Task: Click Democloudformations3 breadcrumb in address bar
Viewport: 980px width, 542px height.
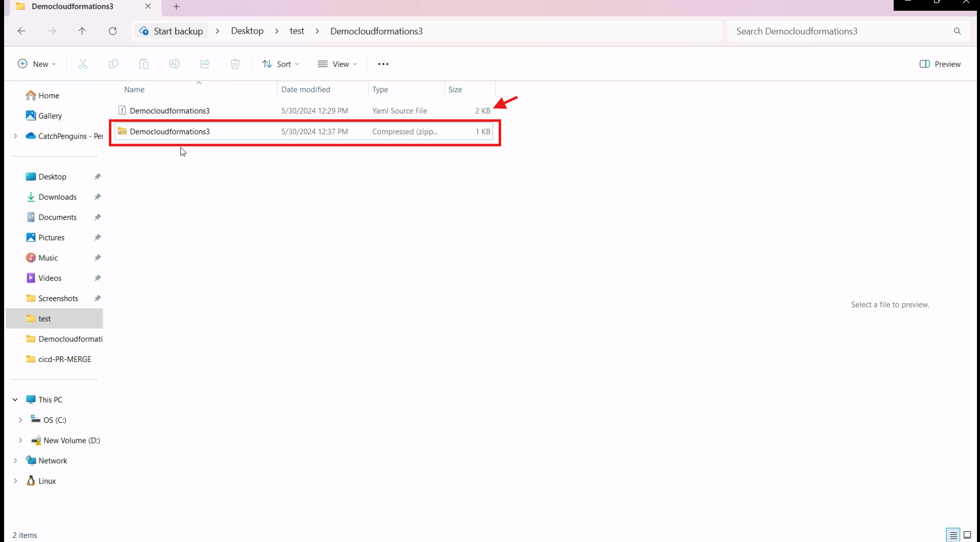Action: click(x=377, y=31)
